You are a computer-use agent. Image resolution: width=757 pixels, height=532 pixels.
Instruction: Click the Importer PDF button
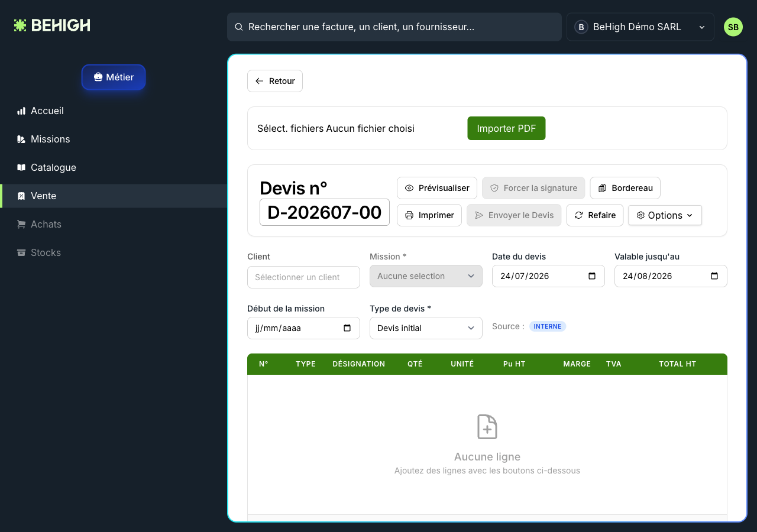tap(506, 128)
